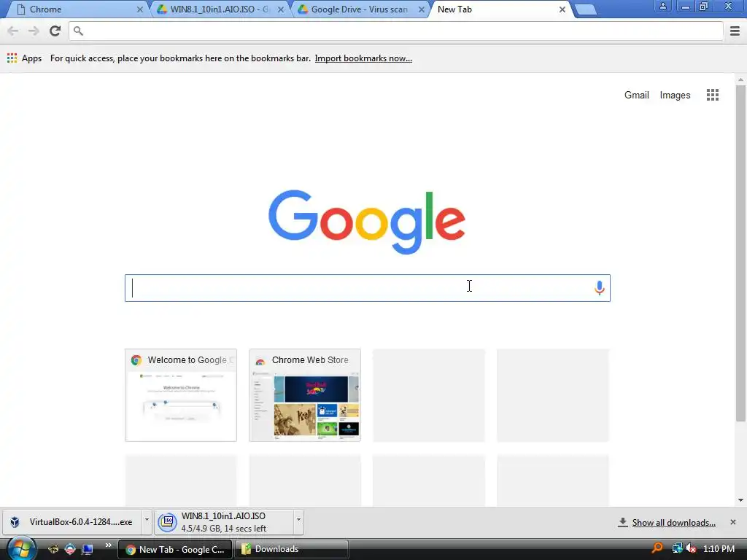747x560 pixels.
Task: Click the Windows Start orb
Action: coord(20,549)
